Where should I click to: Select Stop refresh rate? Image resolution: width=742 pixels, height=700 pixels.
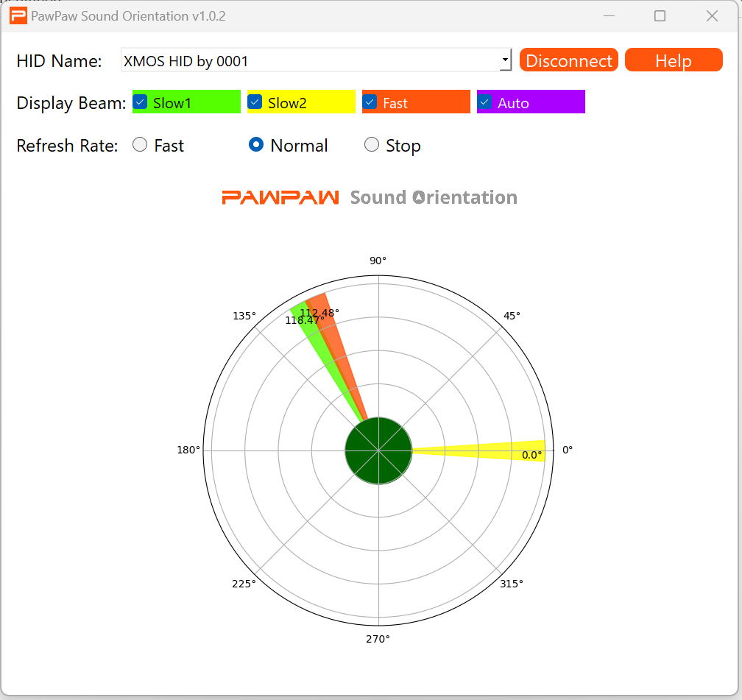point(372,145)
